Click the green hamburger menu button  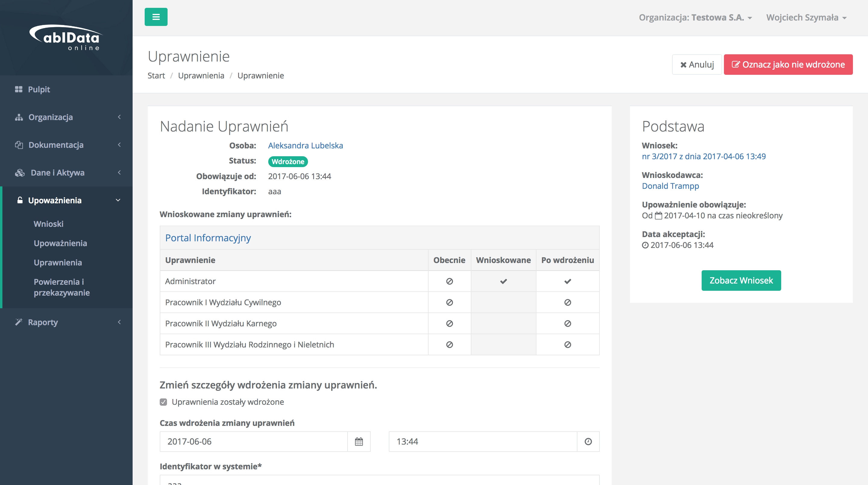pyautogui.click(x=156, y=17)
